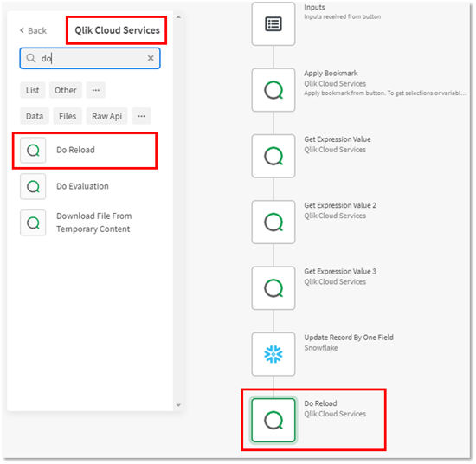
Task: Open the Get Expression Value 2 block
Action: (x=273, y=222)
